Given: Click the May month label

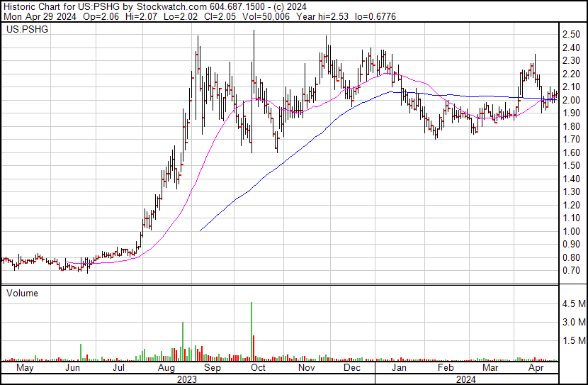Looking at the screenshot, I should point(25,368).
